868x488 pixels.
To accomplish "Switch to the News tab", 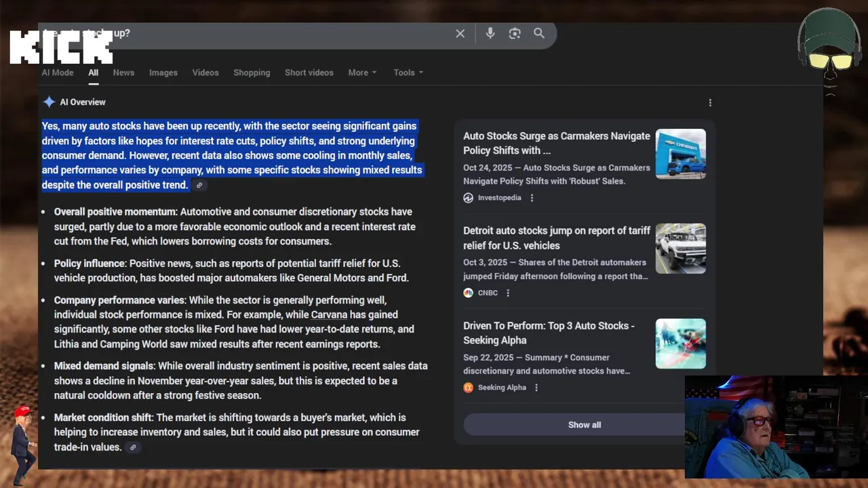I will pos(123,73).
